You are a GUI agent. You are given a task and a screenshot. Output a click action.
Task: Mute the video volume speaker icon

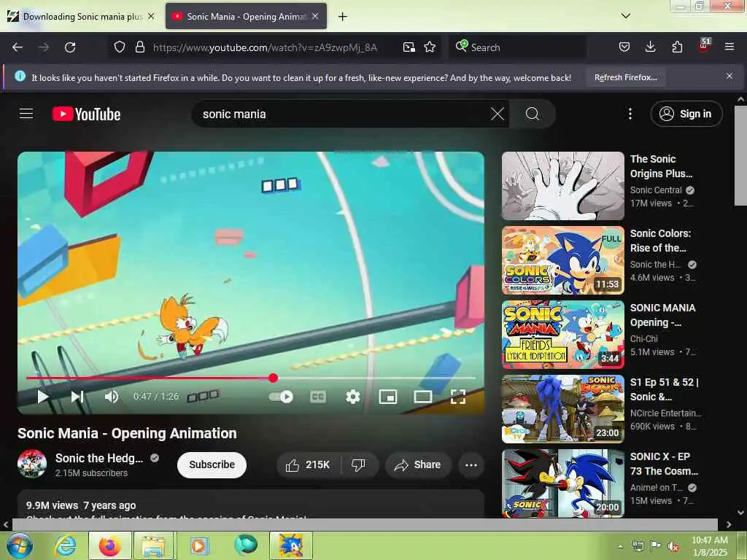[112, 396]
